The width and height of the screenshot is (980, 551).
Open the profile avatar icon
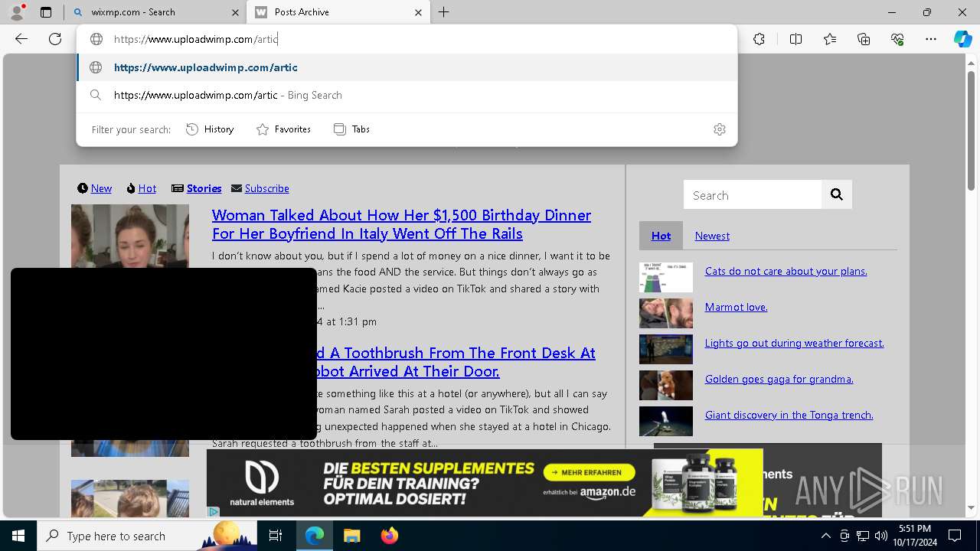(x=17, y=12)
